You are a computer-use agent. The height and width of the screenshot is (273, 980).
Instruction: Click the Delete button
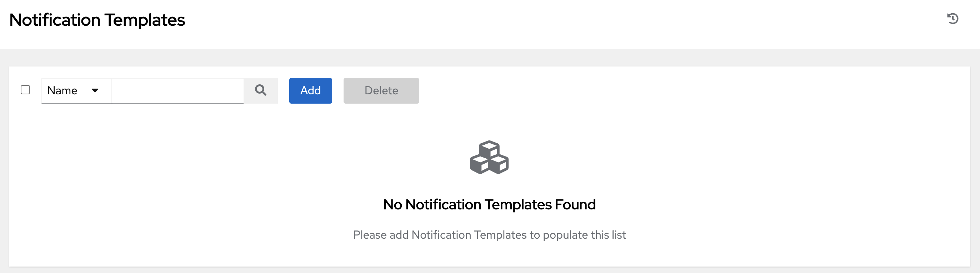tap(381, 91)
